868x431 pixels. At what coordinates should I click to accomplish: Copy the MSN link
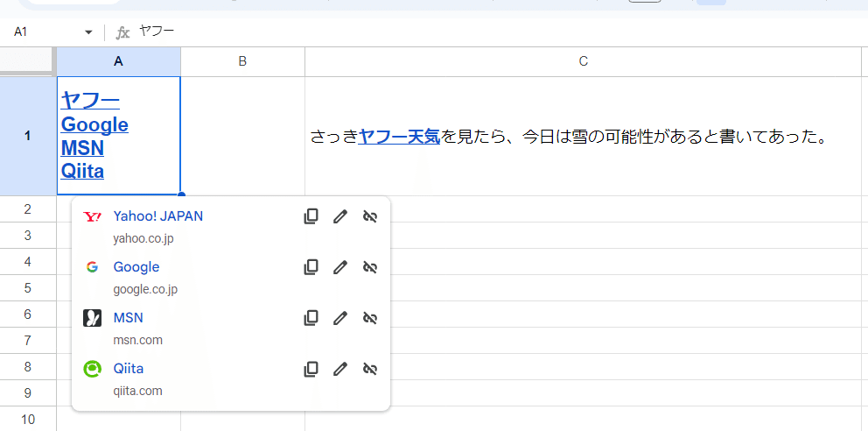point(311,318)
